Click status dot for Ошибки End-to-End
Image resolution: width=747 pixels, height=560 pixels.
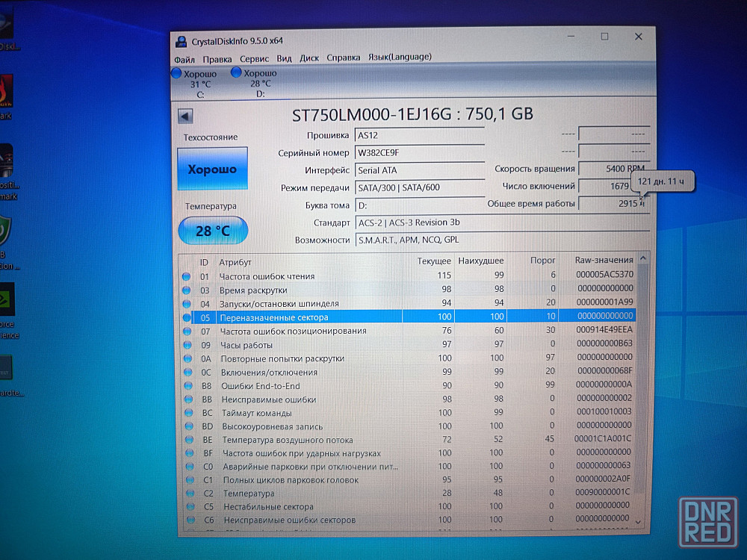click(x=189, y=386)
